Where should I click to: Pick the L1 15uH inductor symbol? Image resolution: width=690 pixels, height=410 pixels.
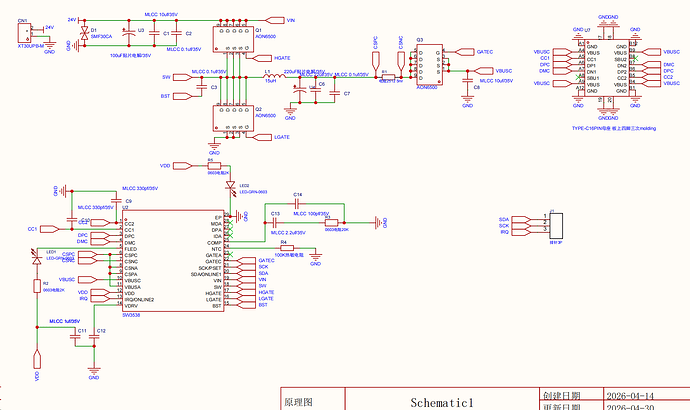(274, 76)
